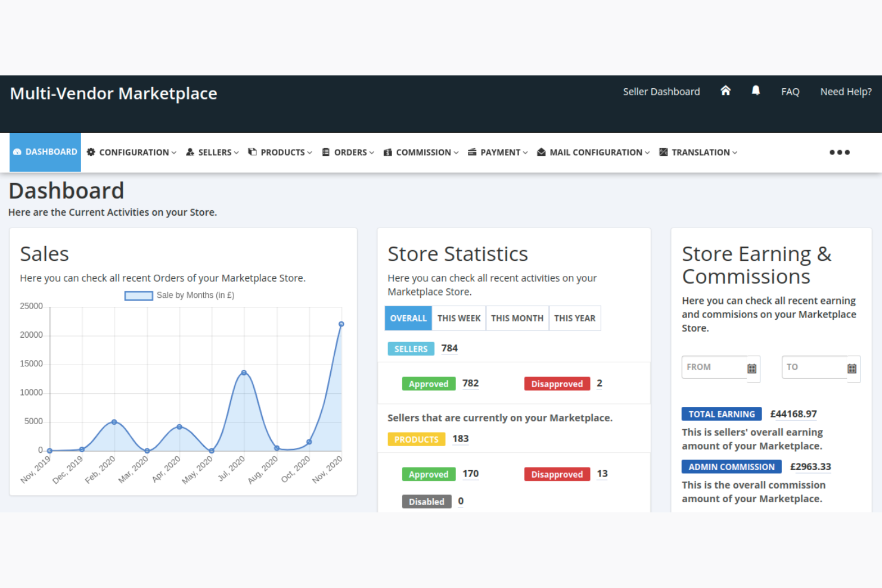Viewport: 882px width, 588px height.
Task: Open the home icon in the top bar
Action: 725,91
